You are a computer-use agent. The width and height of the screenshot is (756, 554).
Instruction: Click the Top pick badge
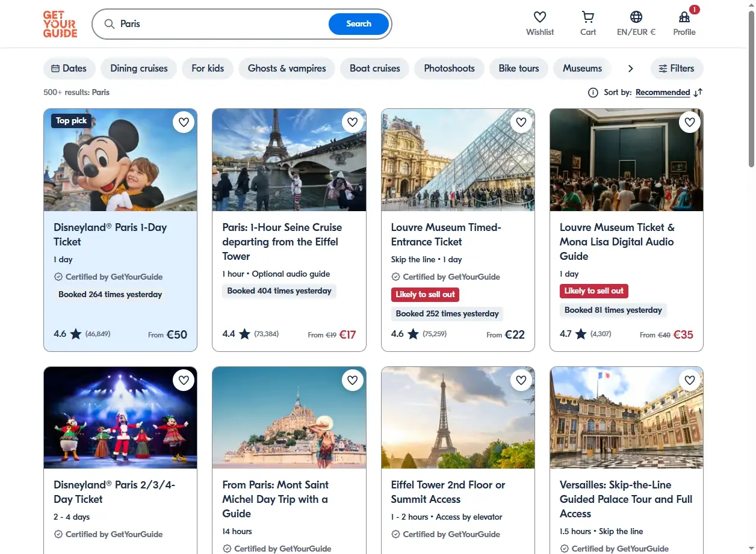point(71,121)
